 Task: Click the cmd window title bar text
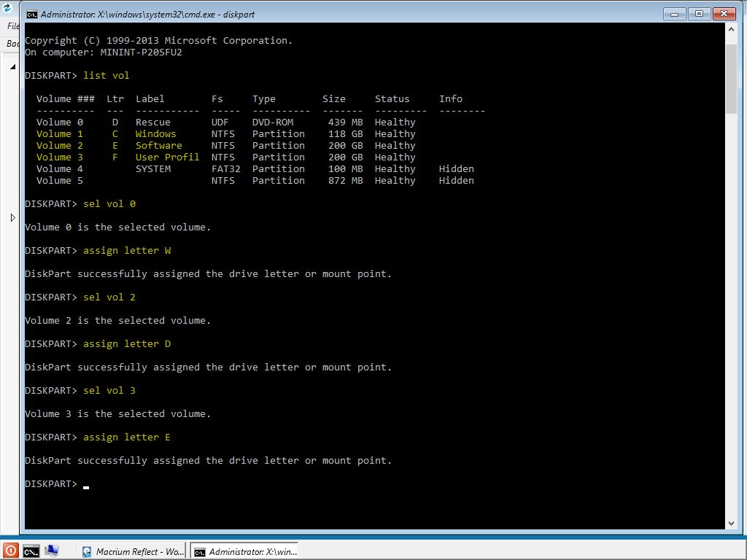147,15
